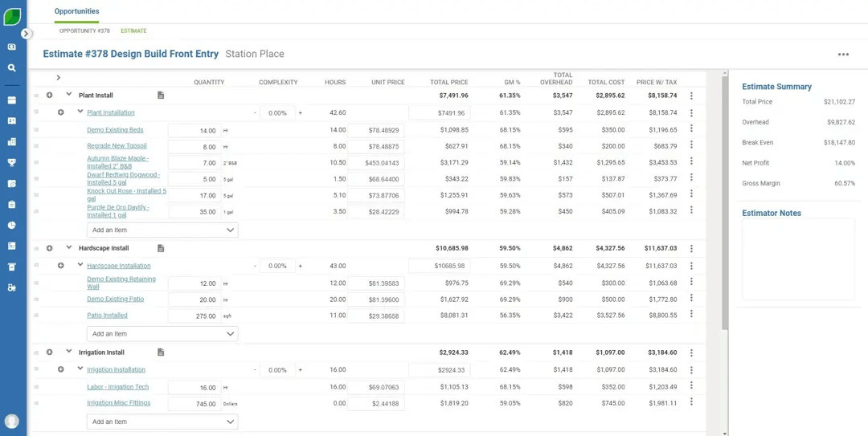Increase Plant Installation complexity with plus
The height and width of the screenshot is (436, 868).
(x=301, y=113)
